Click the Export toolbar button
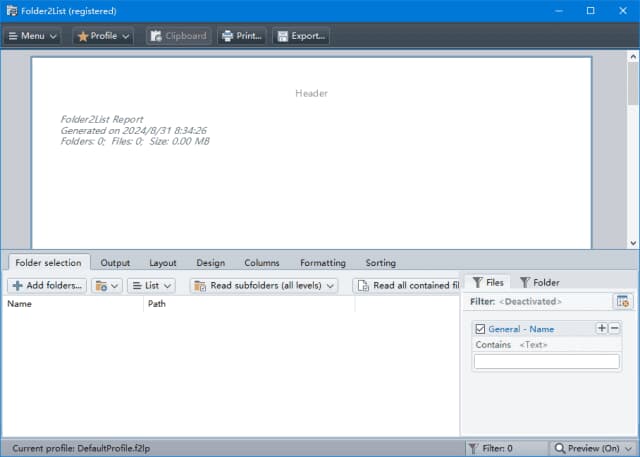 click(300, 36)
